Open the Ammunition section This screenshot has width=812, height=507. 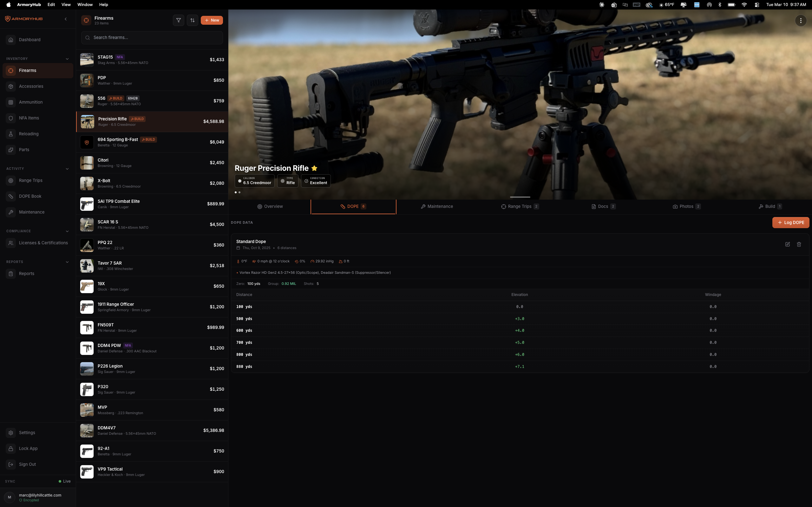[x=30, y=102]
